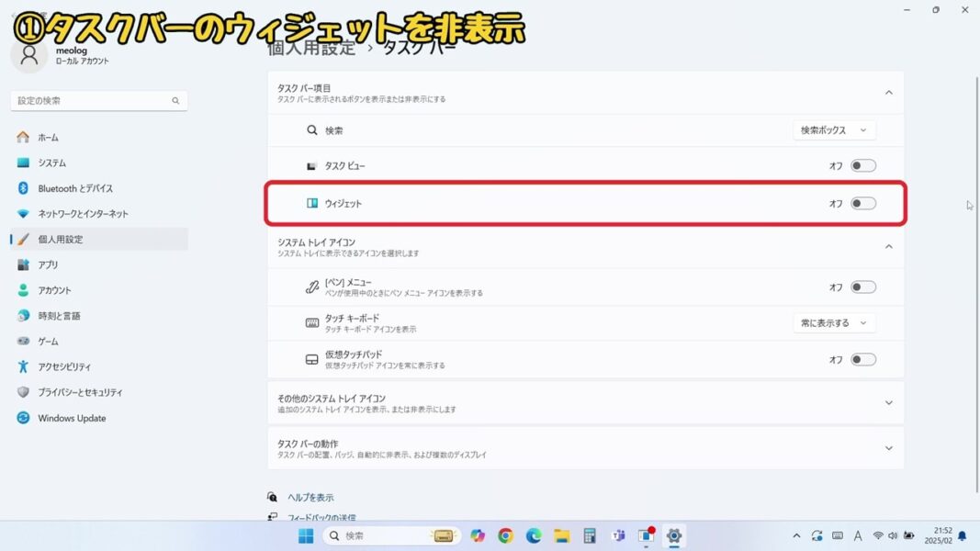This screenshot has height=551, width=980.
Task: Click the Wi-Fi icon in the system tray
Action: pos(877,535)
